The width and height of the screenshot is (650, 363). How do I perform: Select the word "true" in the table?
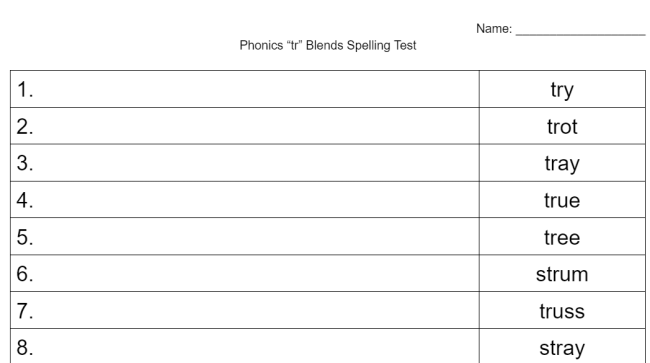tap(562, 201)
